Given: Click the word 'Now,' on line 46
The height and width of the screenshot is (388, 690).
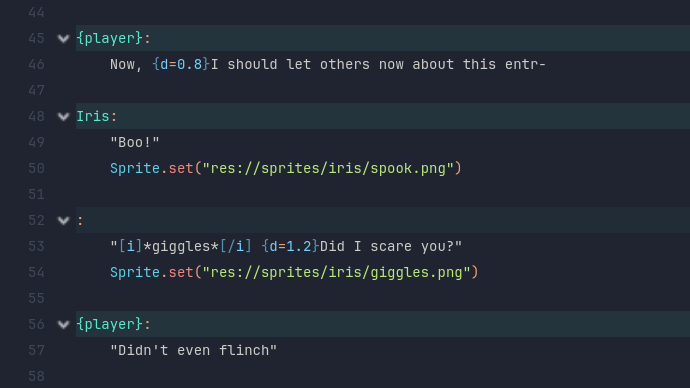Looking at the screenshot, I should coord(126,65).
